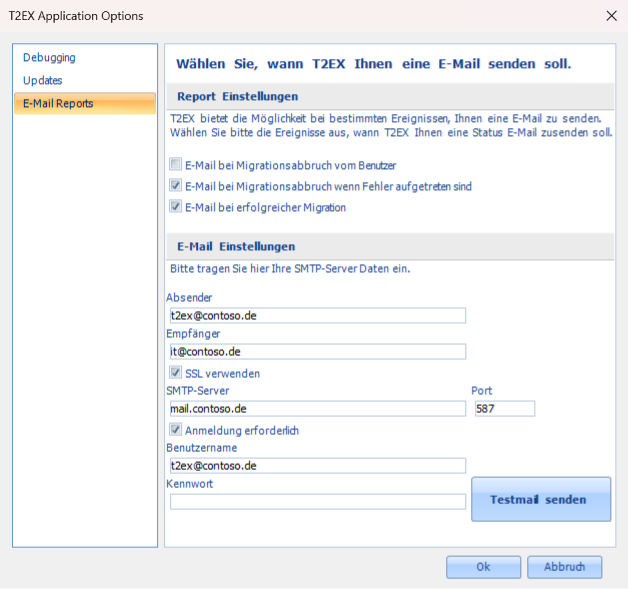Click the empty Kennwort field

[318, 502]
